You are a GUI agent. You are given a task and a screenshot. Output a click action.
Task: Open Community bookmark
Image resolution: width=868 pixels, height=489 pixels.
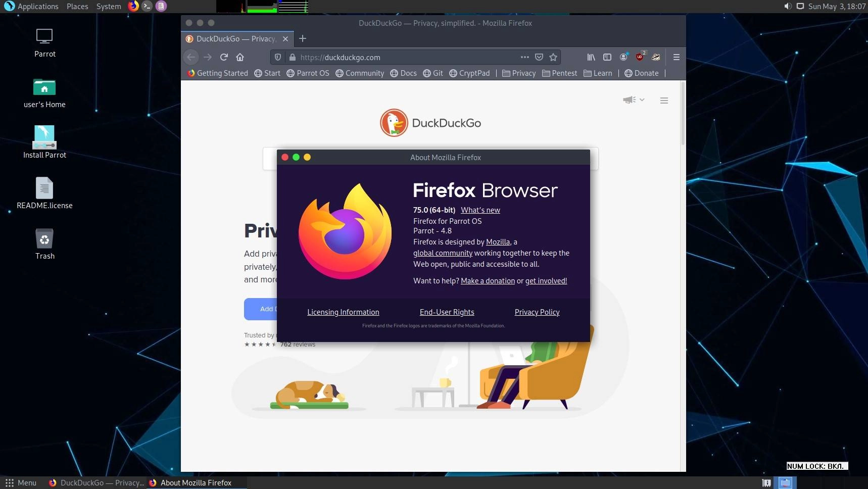pos(360,73)
